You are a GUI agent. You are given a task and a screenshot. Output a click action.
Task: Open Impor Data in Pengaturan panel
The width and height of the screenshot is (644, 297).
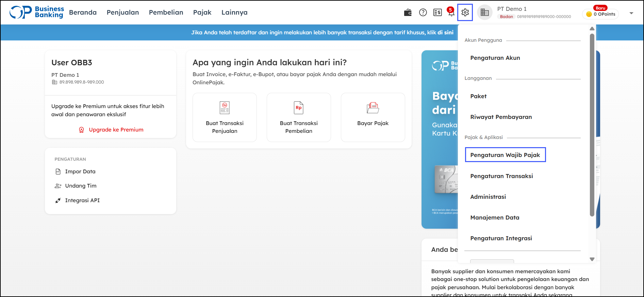(80, 172)
